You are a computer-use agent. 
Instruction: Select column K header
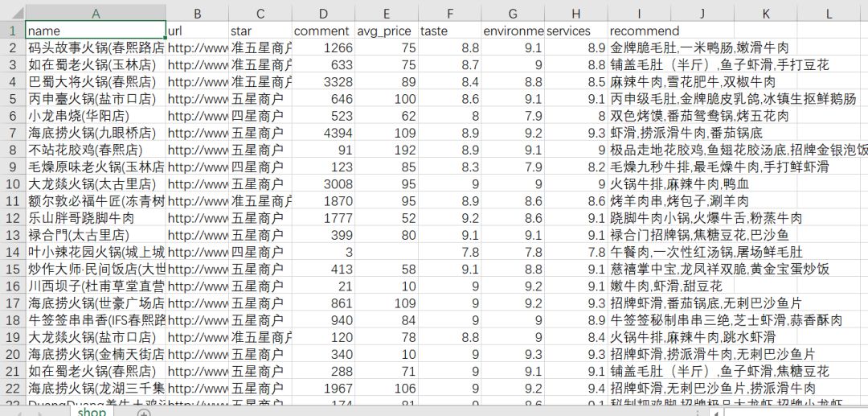766,14
